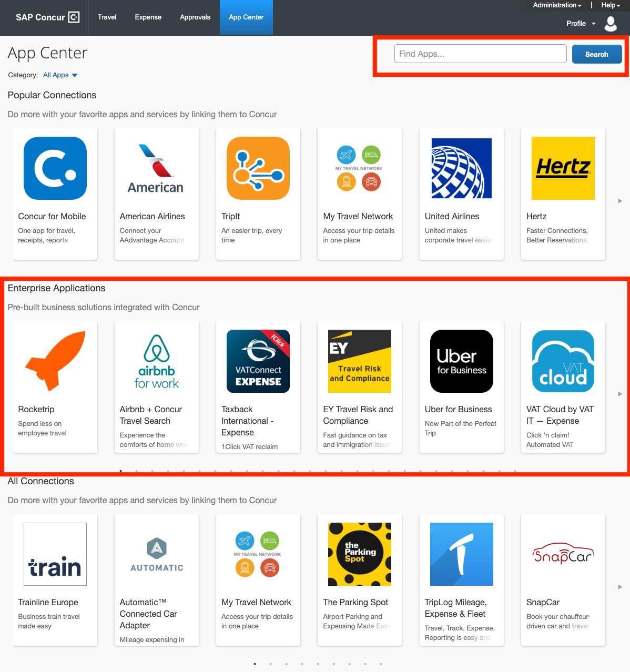This screenshot has height=672, width=630.
Task: Open the Profile dropdown
Action: click(581, 24)
